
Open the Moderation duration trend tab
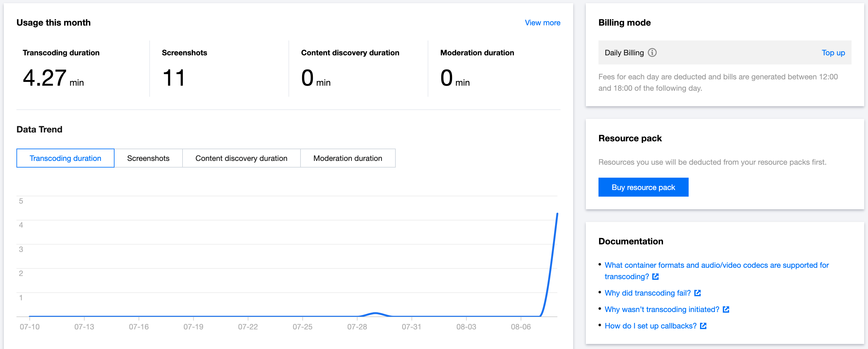pyautogui.click(x=347, y=158)
